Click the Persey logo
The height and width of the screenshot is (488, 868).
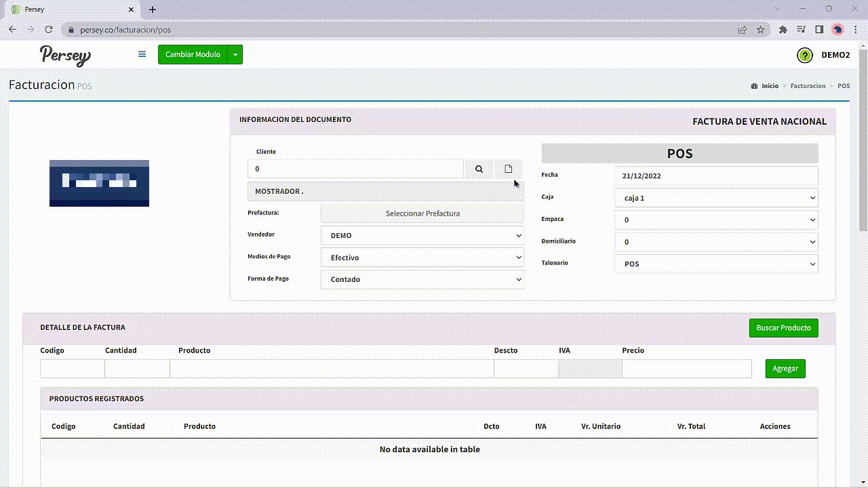point(65,55)
